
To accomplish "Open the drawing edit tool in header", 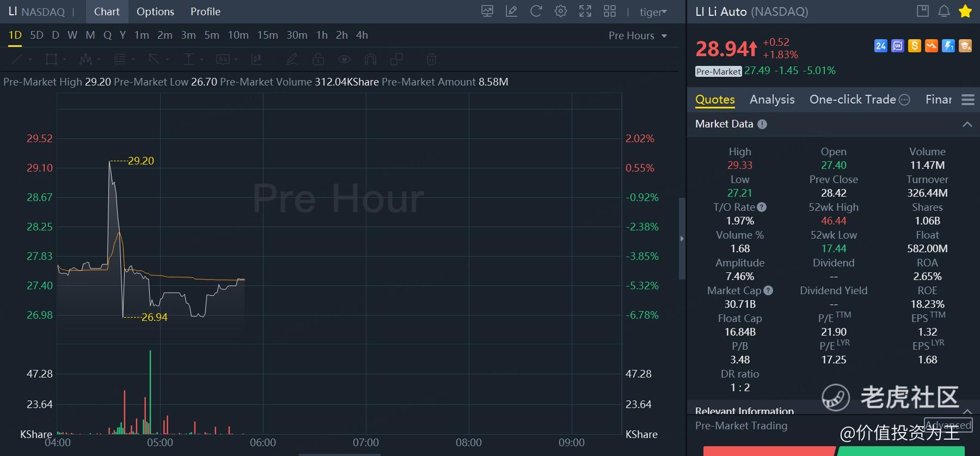I will pos(512,11).
